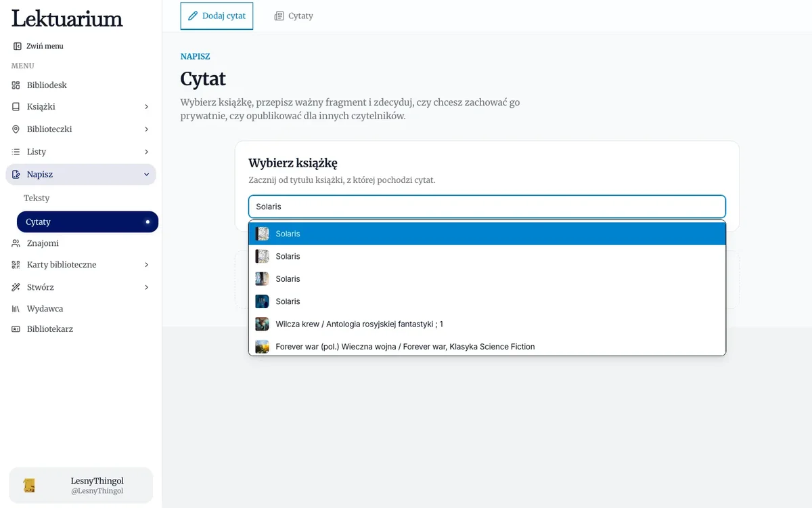812x508 pixels.
Task: Select Cytaty sidebar submenu item
Action: [x=87, y=221]
